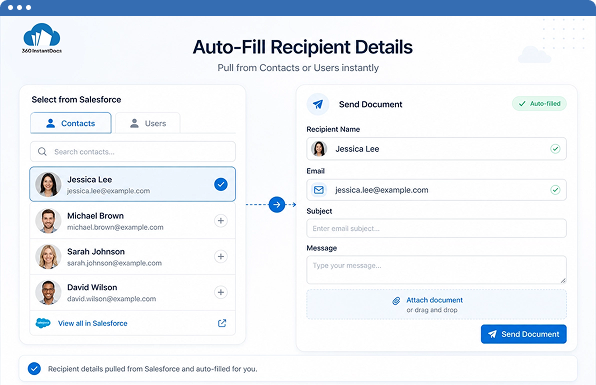Select david.wilson@example.com email text
Image resolution: width=596 pixels, height=385 pixels.
click(112, 299)
